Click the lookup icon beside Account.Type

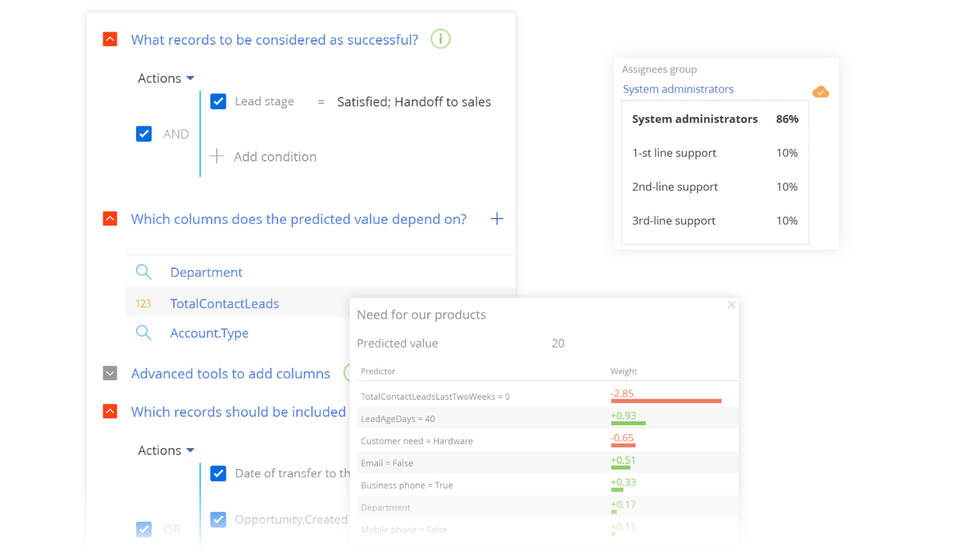pos(143,333)
